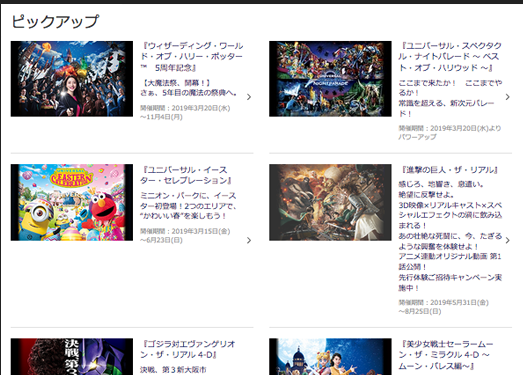
Task: Click the 『ユニバーサル・イースター・セレブレーション』 title link
Action: (186, 175)
